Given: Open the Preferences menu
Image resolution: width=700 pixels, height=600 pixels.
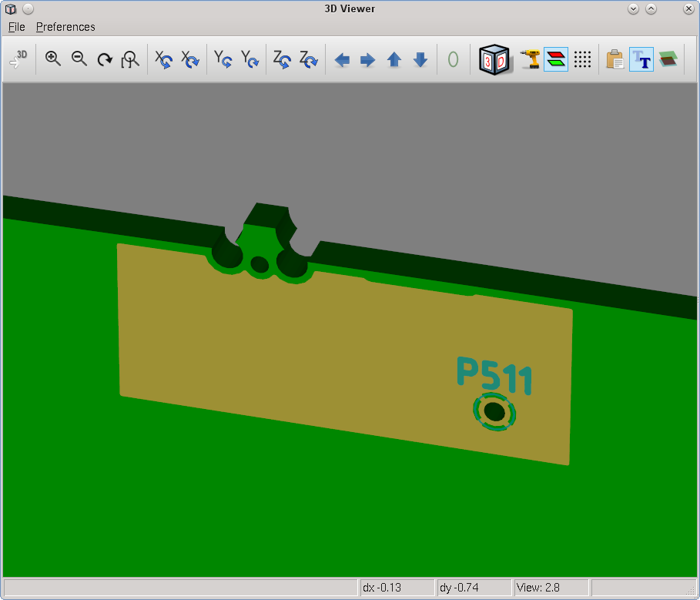Looking at the screenshot, I should click(x=65, y=27).
